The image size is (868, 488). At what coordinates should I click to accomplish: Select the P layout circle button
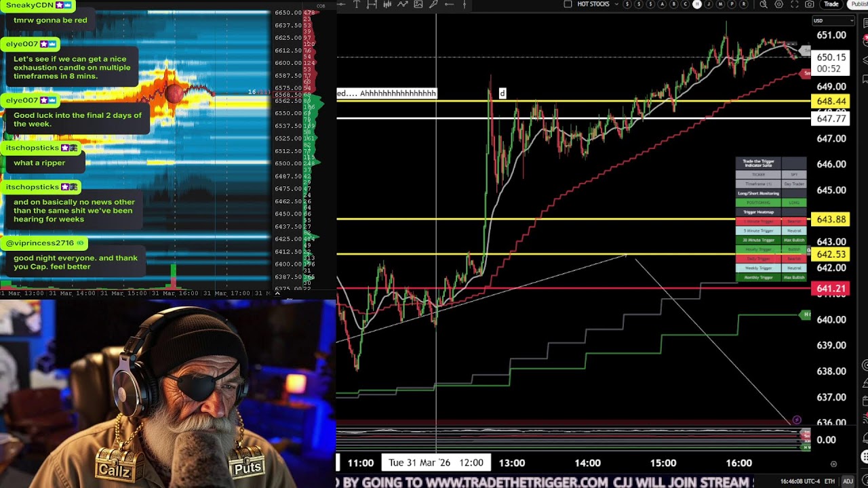[732, 4]
